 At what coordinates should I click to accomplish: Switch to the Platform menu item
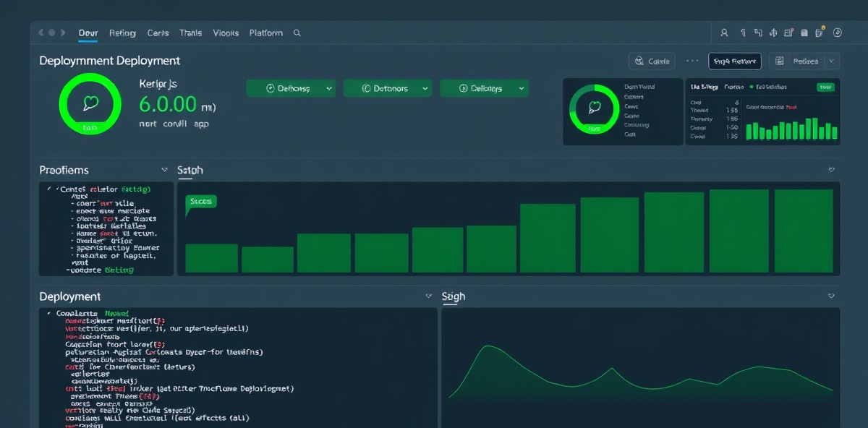pos(265,33)
